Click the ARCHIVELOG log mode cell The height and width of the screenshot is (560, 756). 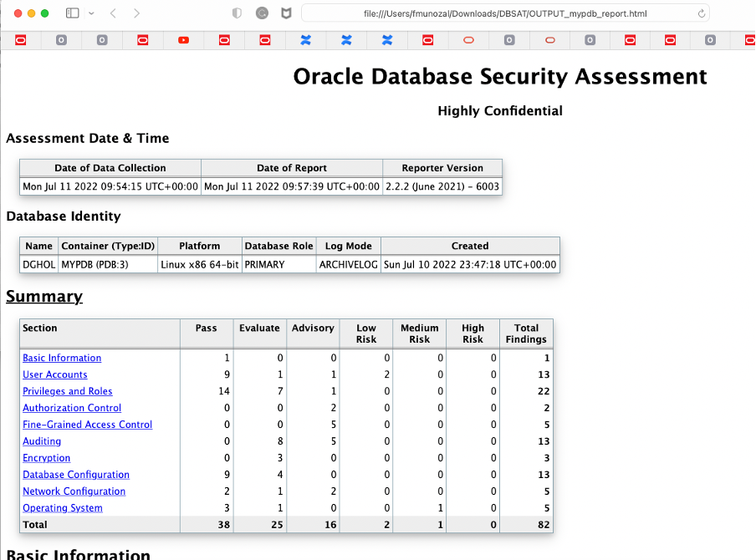pos(349,265)
